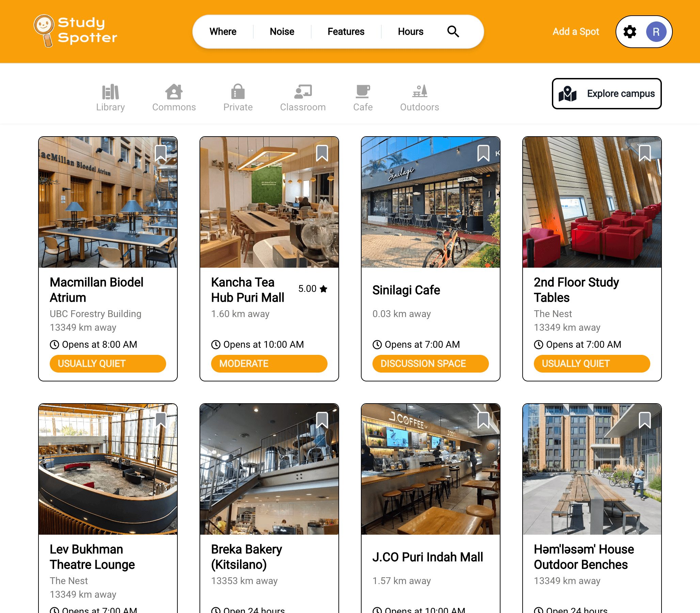700x613 pixels.
Task: Bookmark Həm'ləsəm' House Outdoor Benches
Action: point(645,420)
